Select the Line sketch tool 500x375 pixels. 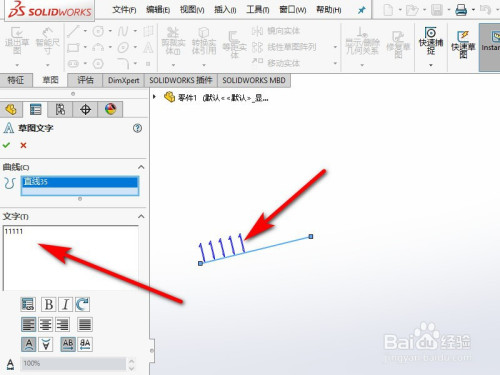coord(73,31)
